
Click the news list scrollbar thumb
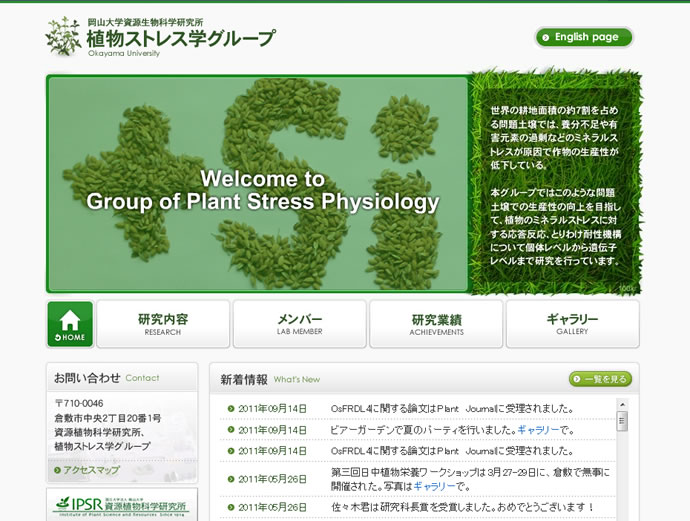[622, 421]
